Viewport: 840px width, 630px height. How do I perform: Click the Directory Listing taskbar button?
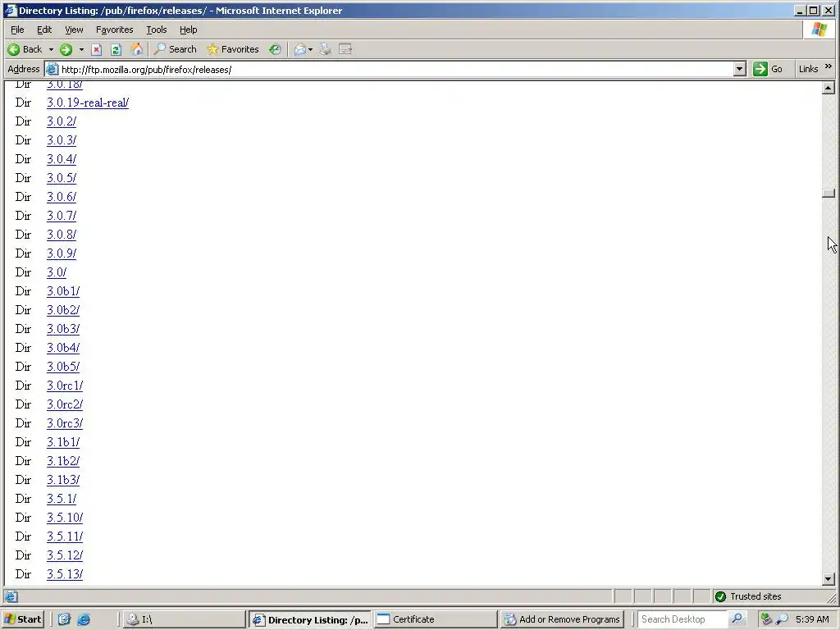pyautogui.click(x=310, y=619)
